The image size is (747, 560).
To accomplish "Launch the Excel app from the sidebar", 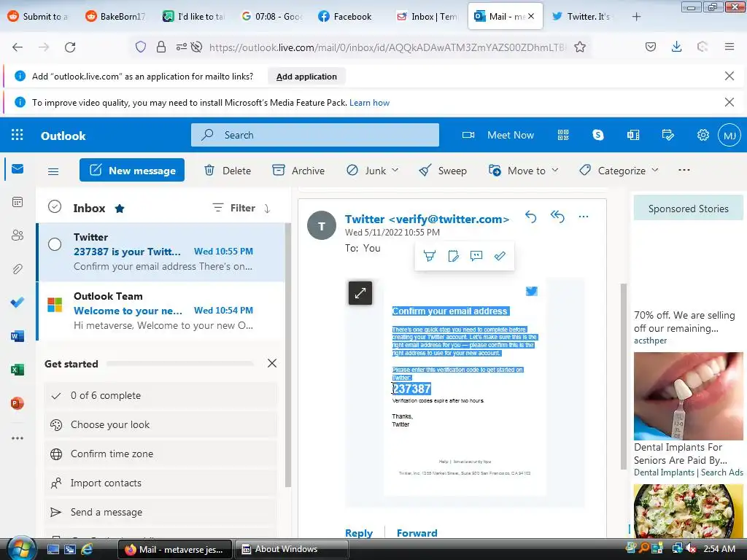I will [x=18, y=370].
